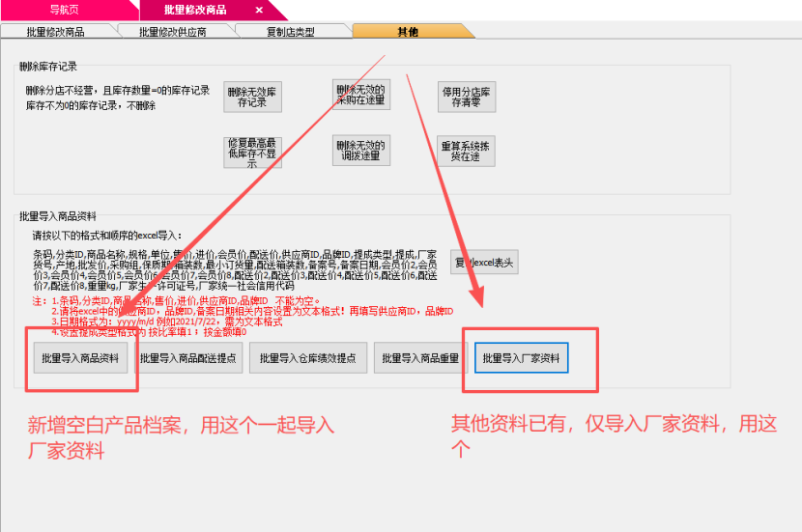The height and width of the screenshot is (532, 802).
Task: Select the top 批量修改商品 window tab
Action: [195, 10]
